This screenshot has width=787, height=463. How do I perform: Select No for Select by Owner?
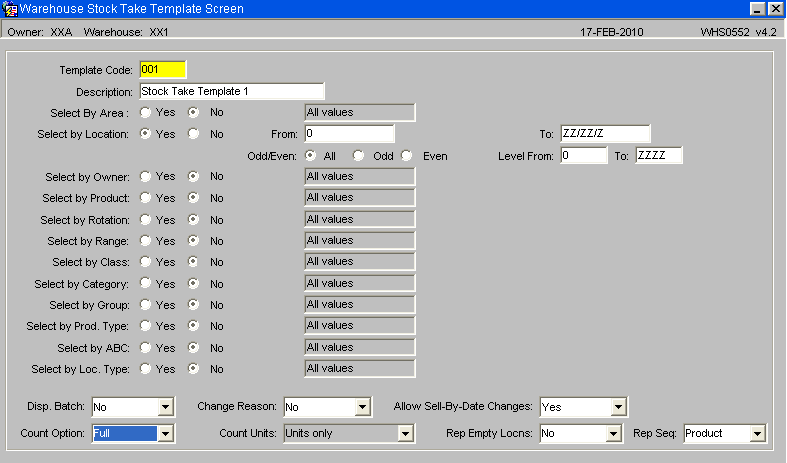pyautogui.click(x=193, y=176)
